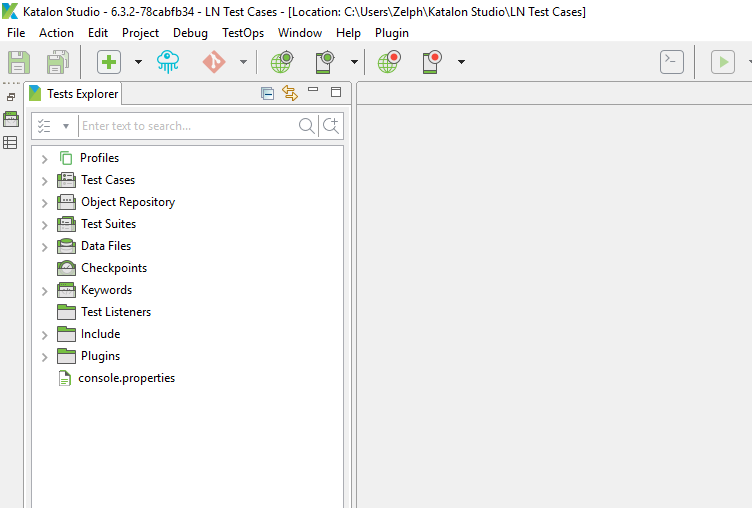Open the Debug menu
This screenshot has width=752, height=508.
click(x=190, y=33)
